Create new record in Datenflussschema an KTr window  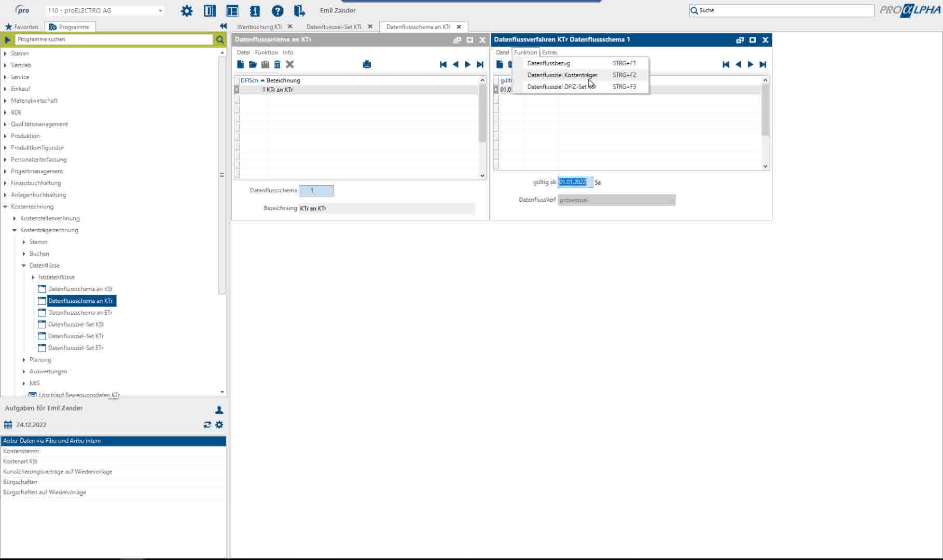(x=240, y=64)
